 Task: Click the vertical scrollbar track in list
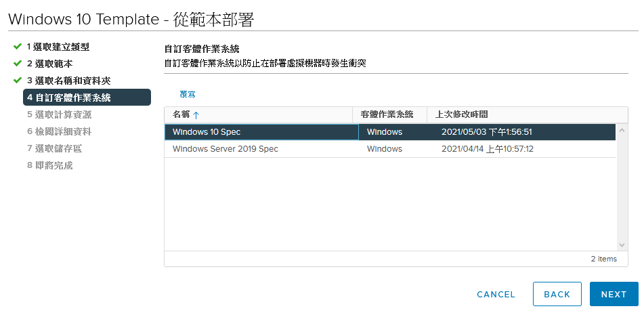(622, 188)
